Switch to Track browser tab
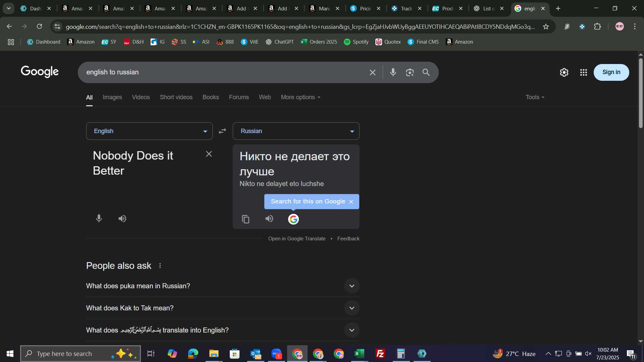The width and height of the screenshot is (644, 362). coord(407,8)
